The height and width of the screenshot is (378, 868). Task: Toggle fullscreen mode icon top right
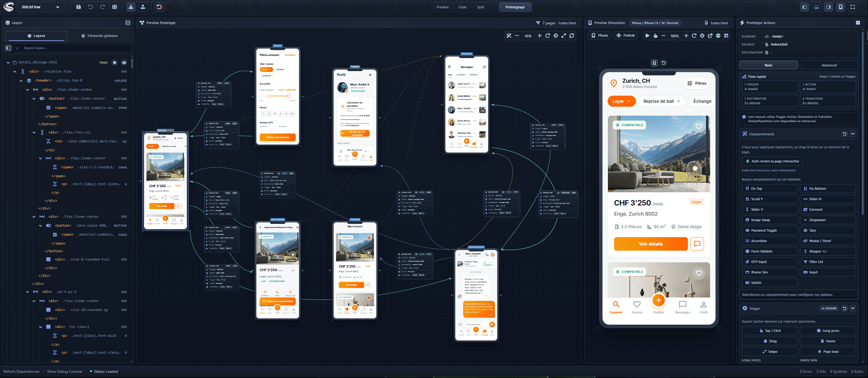(853, 7)
